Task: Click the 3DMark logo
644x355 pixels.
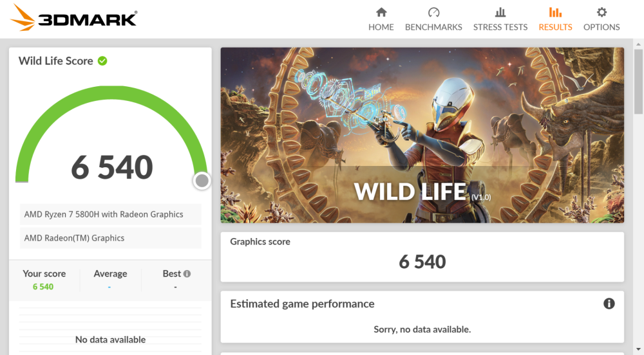Action: point(74,18)
